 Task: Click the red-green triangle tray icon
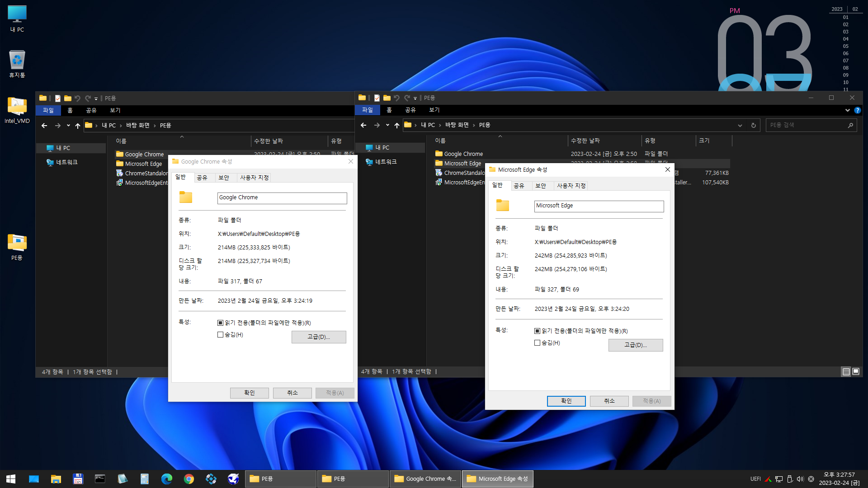768,479
